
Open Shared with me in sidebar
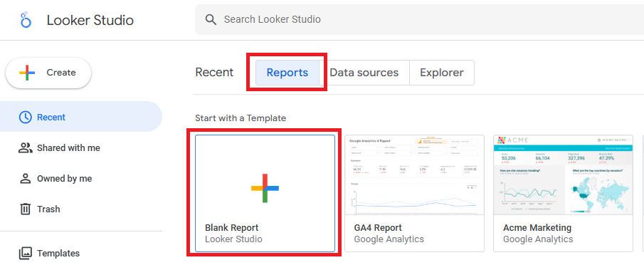pos(81,148)
